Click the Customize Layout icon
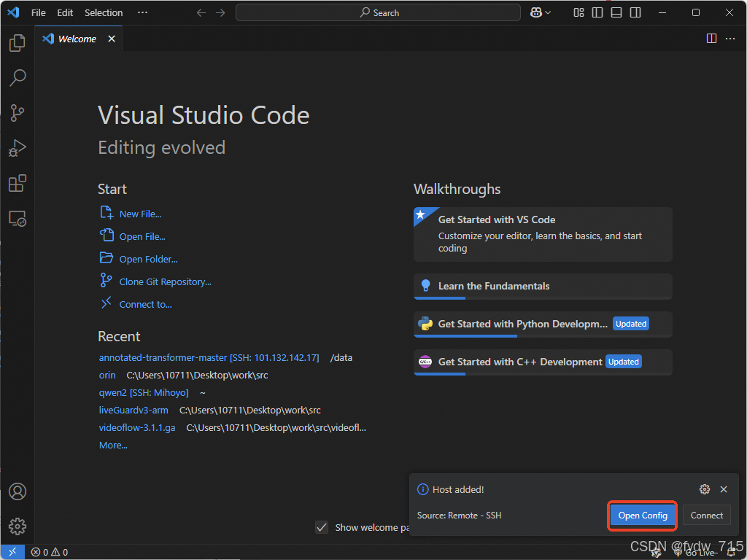 tap(578, 13)
